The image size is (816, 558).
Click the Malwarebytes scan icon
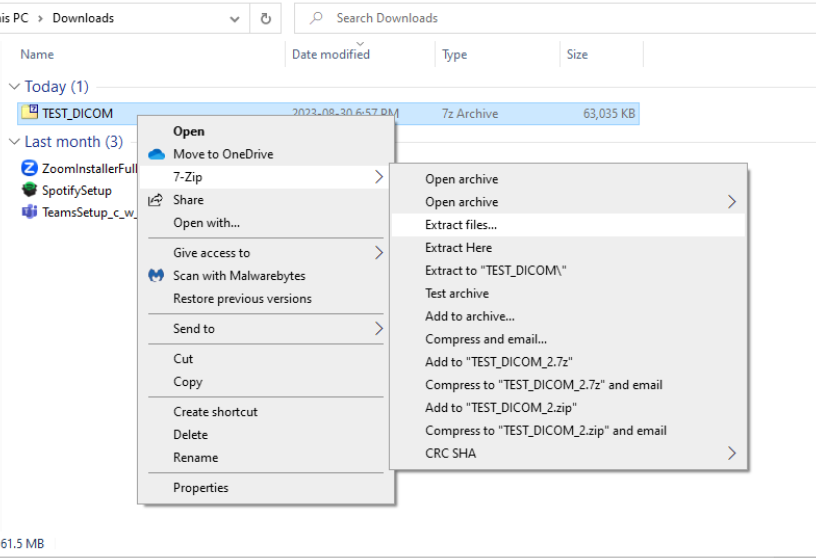pos(156,276)
